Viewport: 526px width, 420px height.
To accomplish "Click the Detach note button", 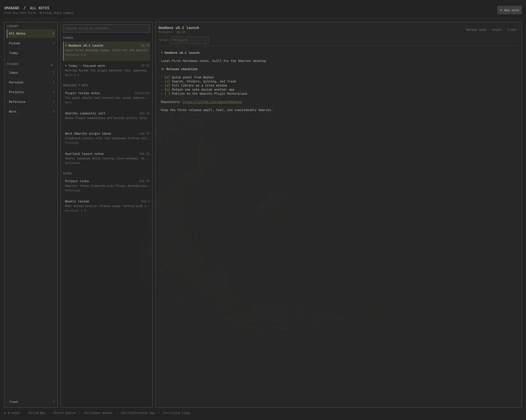I will [x=476, y=30].
